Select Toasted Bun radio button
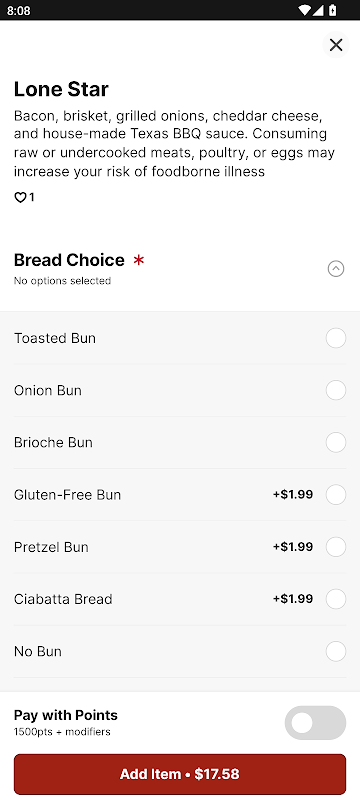The image size is (360, 800). (x=336, y=338)
